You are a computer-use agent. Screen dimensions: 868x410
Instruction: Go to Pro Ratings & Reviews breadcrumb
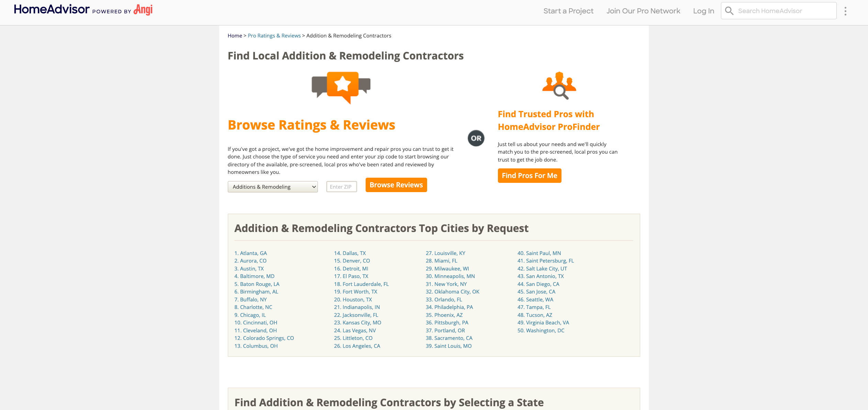(274, 36)
